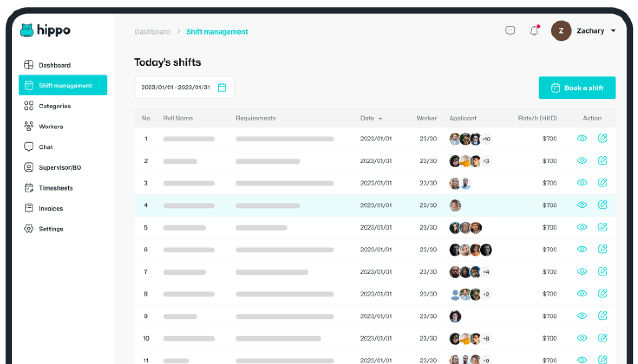The height and width of the screenshot is (364, 638).
Task: Click eye icon for shift row 5
Action: click(582, 227)
